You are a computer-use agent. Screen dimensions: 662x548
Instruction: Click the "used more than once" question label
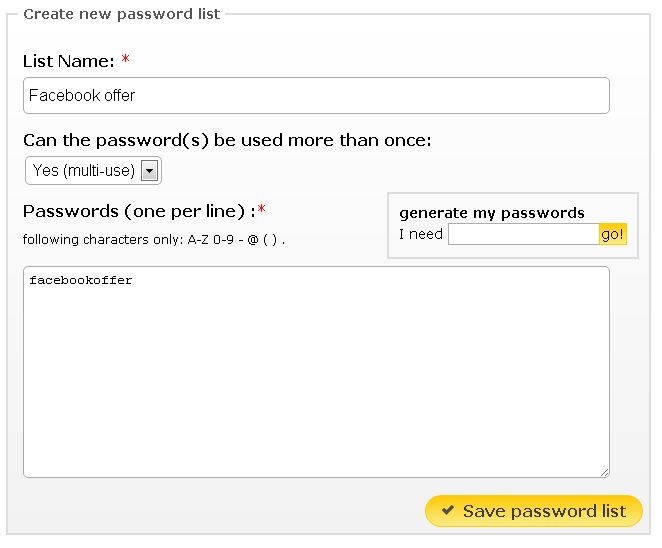pos(227,140)
